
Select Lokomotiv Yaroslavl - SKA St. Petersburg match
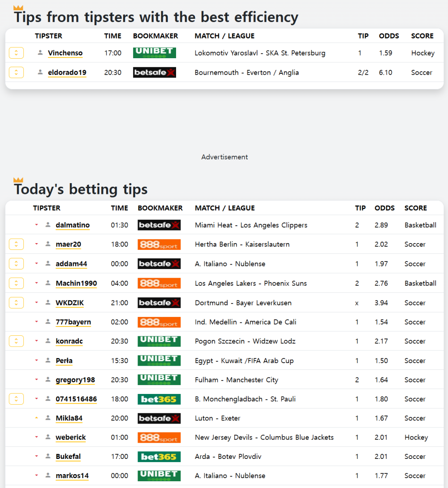(260, 53)
